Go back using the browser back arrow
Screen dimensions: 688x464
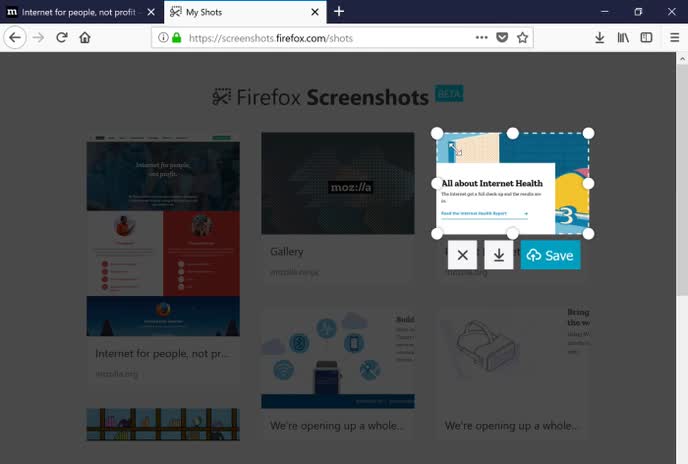[15, 38]
